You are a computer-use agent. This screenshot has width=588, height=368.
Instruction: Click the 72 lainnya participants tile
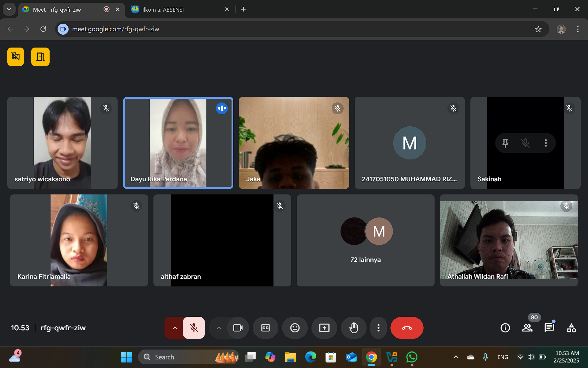pyautogui.click(x=365, y=240)
